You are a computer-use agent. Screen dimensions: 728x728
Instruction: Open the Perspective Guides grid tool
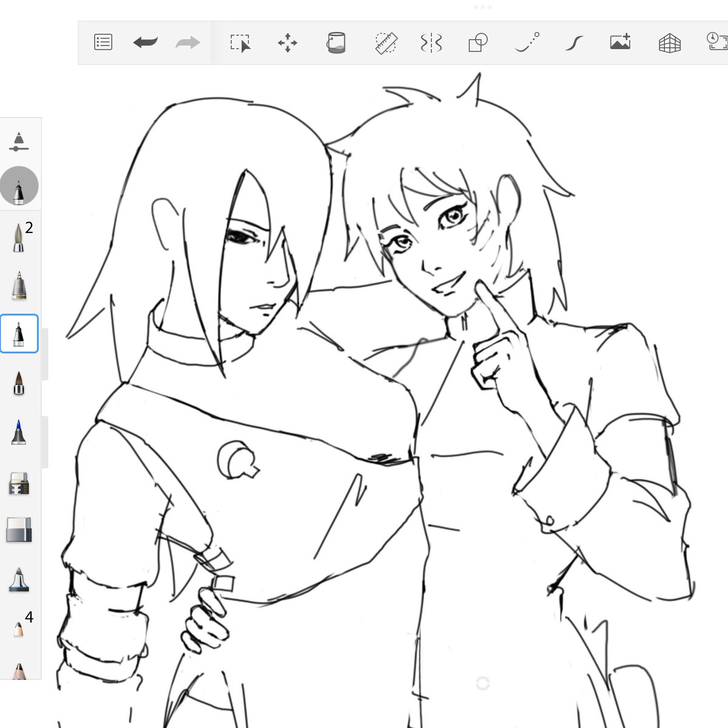pyautogui.click(x=670, y=43)
